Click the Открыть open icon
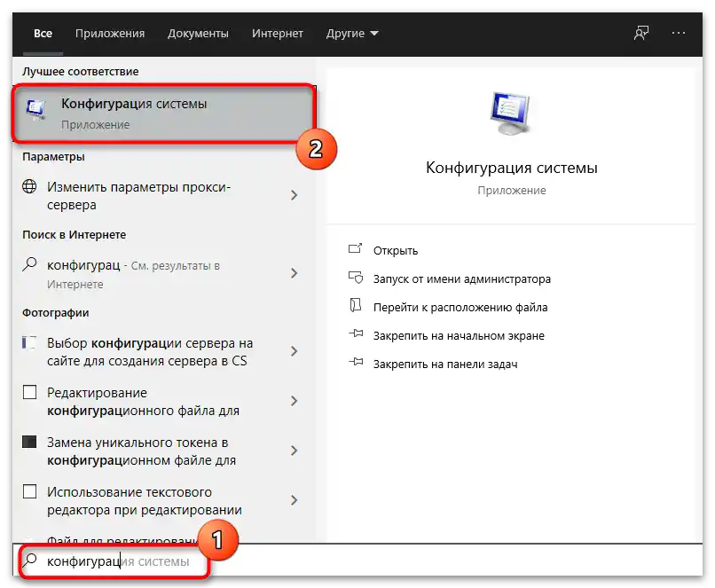 pos(355,249)
